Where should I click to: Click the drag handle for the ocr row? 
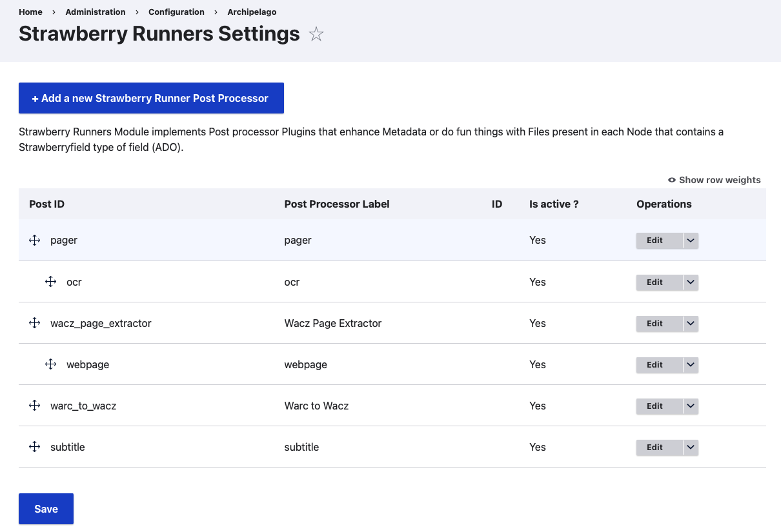(x=51, y=282)
